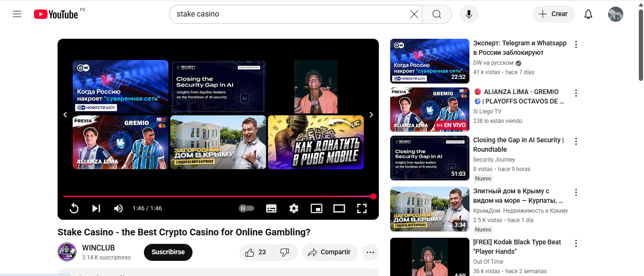Screen dimensions: 644x276
Task: Open options for ALIANZA LIMA - GREMIO video
Action: pos(576,93)
